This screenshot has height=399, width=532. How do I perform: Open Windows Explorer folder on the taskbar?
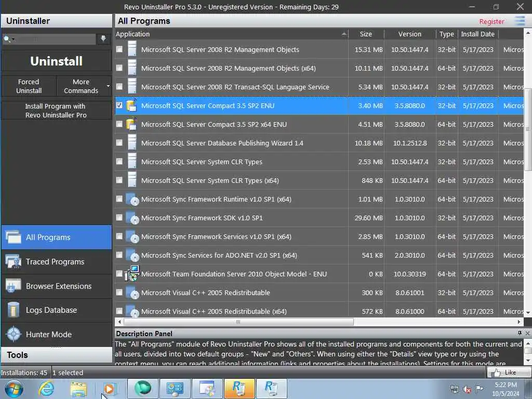[x=79, y=389]
